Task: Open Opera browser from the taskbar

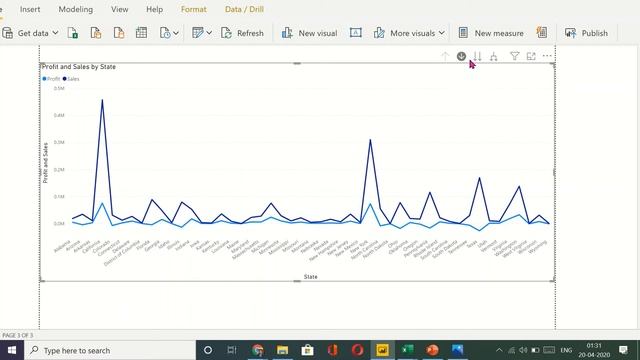Action: (x=358, y=350)
